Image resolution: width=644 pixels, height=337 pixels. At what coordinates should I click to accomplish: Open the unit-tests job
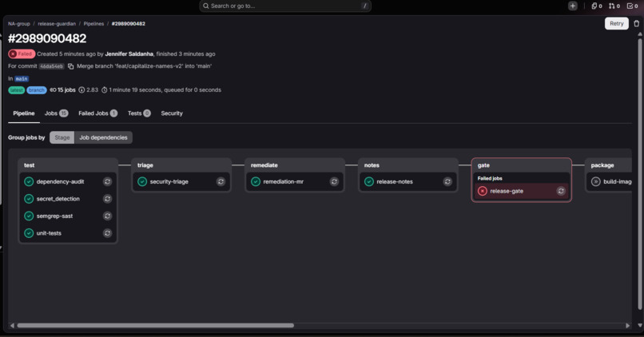pos(49,233)
